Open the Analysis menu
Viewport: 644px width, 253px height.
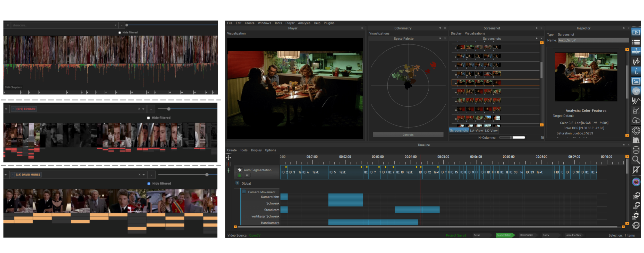(304, 23)
